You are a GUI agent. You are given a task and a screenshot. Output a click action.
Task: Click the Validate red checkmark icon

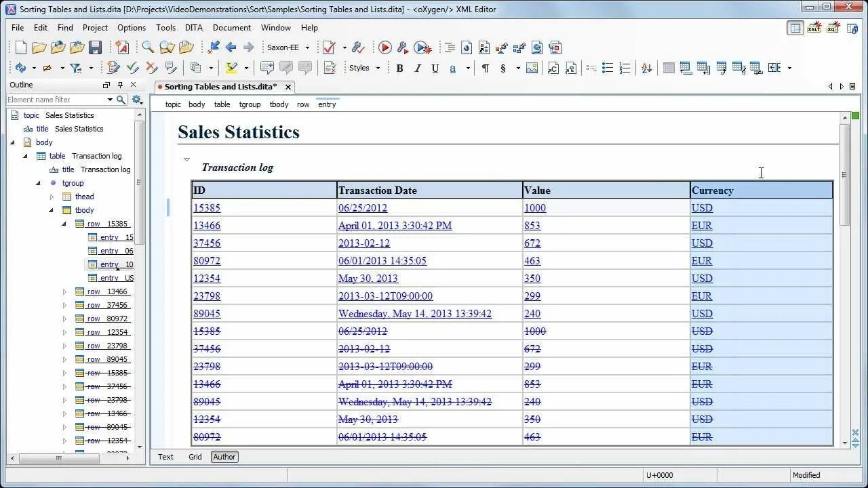pos(329,47)
